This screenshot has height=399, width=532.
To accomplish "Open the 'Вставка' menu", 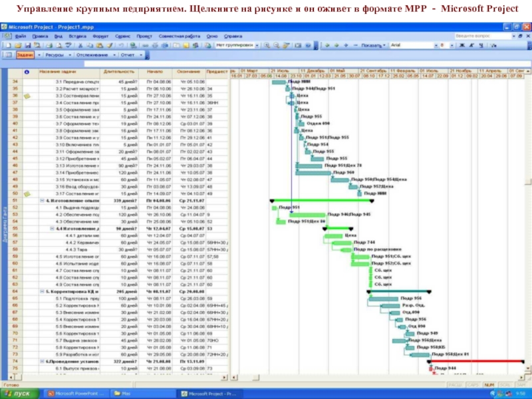I will point(77,37).
